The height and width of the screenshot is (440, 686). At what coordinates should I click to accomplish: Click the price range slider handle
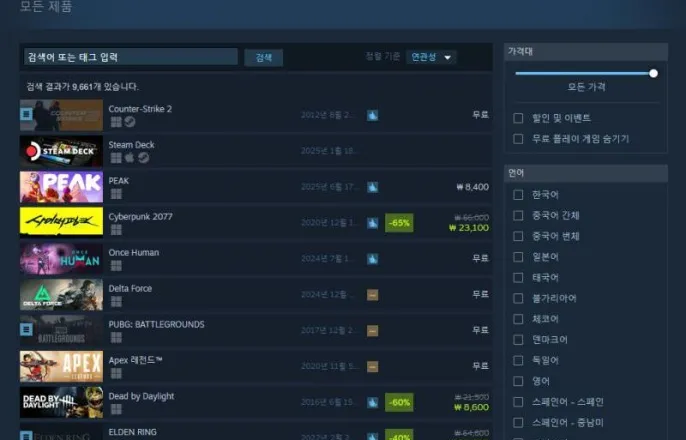(x=653, y=73)
